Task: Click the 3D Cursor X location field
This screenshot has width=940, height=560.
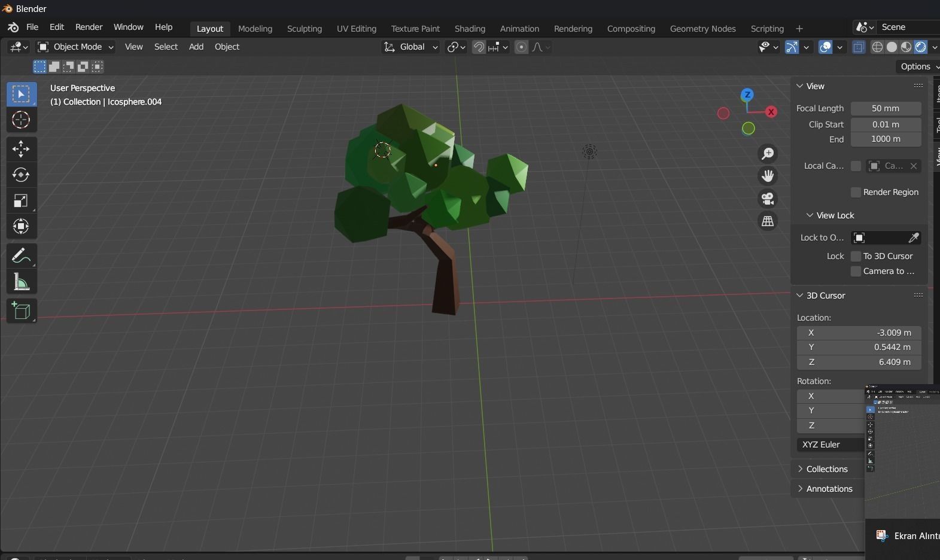Action: (859, 333)
